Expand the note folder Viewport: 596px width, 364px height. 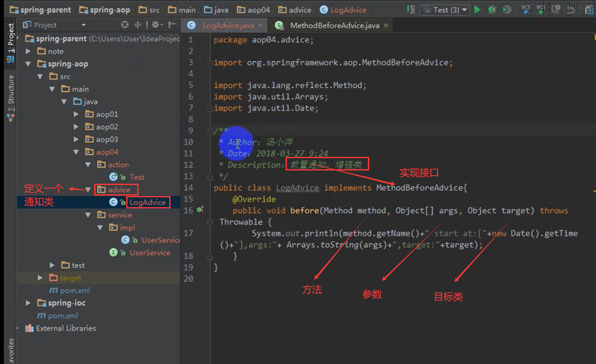[28, 51]
